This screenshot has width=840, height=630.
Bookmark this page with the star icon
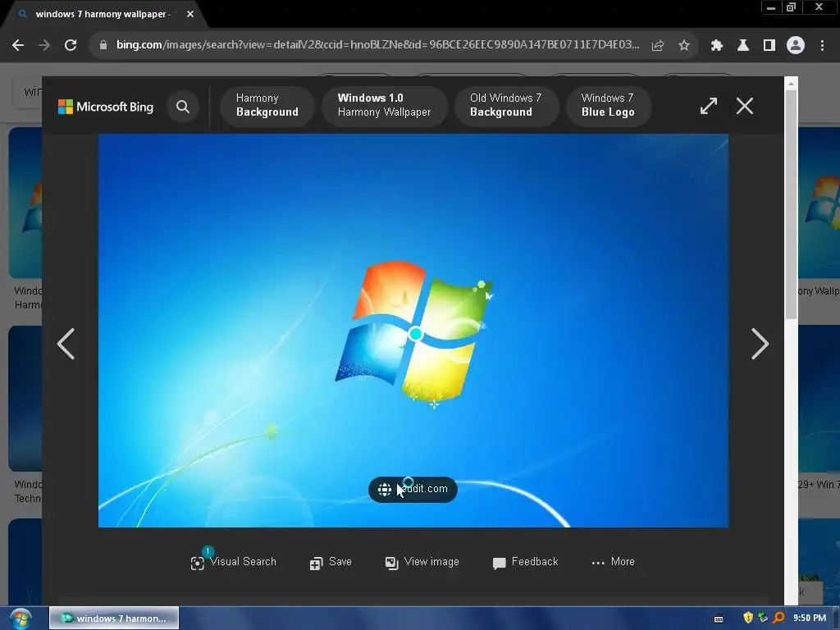[684, 46]
